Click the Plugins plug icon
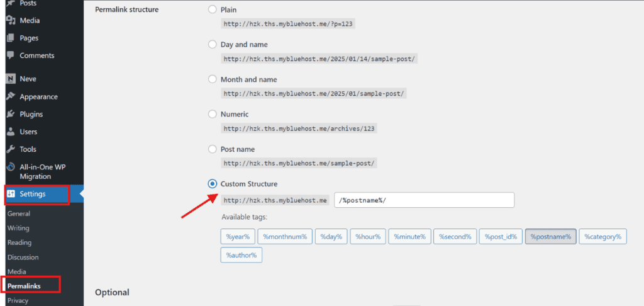The image size is (644, 306). (x=11, y=115)
